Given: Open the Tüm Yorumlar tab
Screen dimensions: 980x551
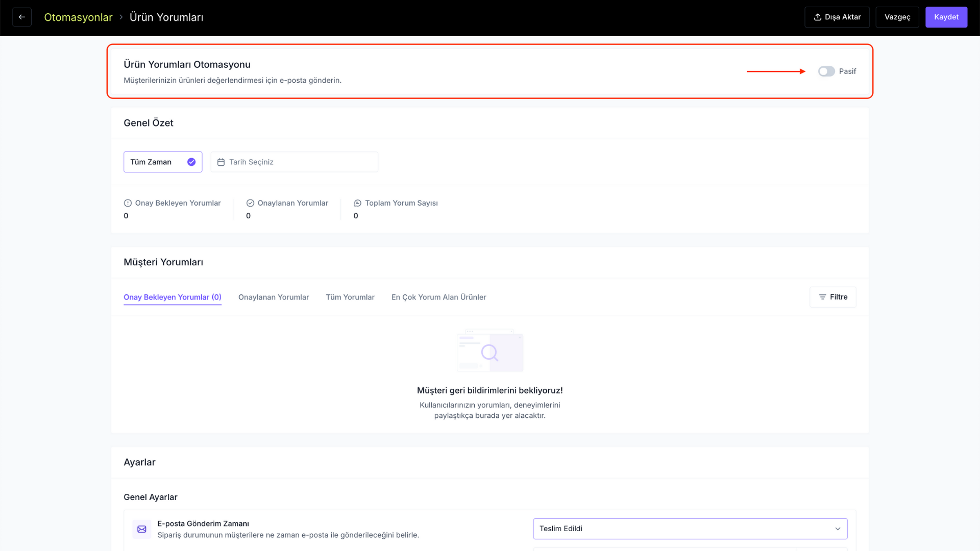Looking at the screenshot, I should tap(350, 297).
